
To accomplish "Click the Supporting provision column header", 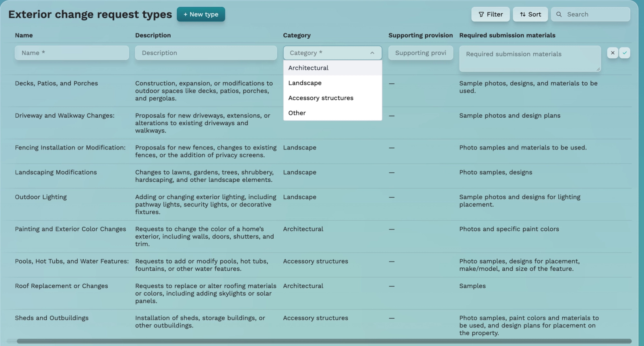I will [421, 35].
